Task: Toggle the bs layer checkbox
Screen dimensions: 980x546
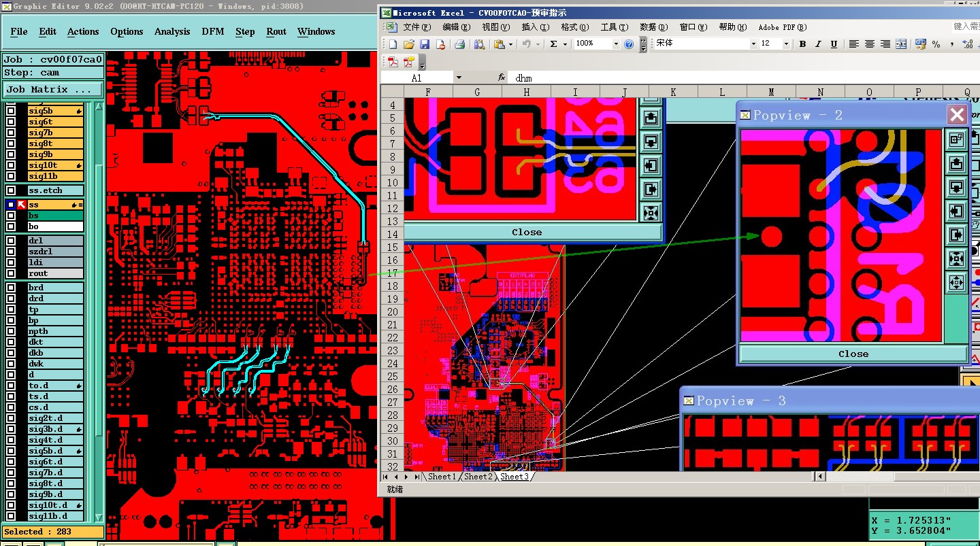Action: [x=11, y=216]
